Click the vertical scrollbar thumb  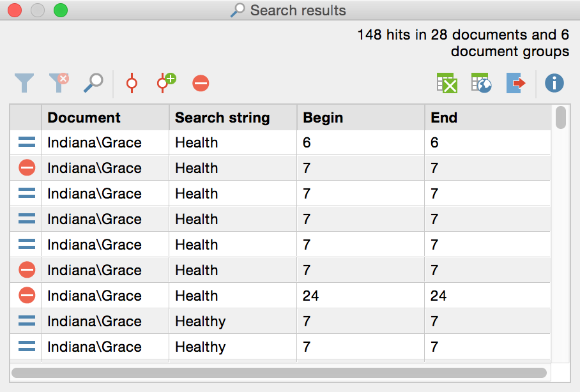pos(560,117)
